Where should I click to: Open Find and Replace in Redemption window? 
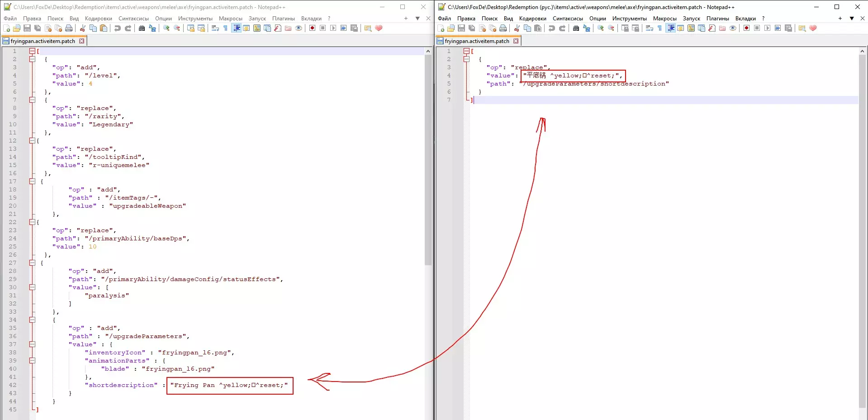pyautogui.click(x=152, y=28)
